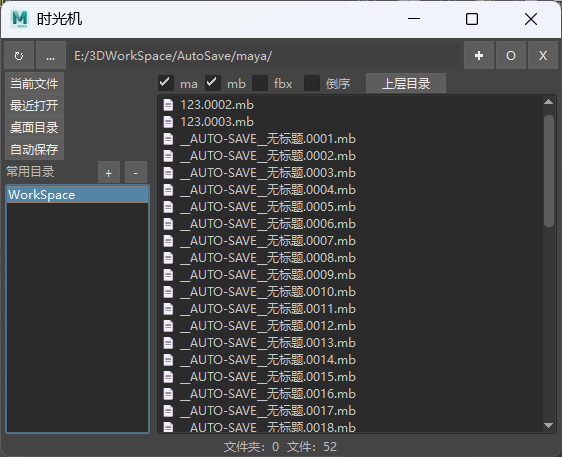562x457 pixels.
Task: Click the X button beside path field
Action: coord(543,56)
